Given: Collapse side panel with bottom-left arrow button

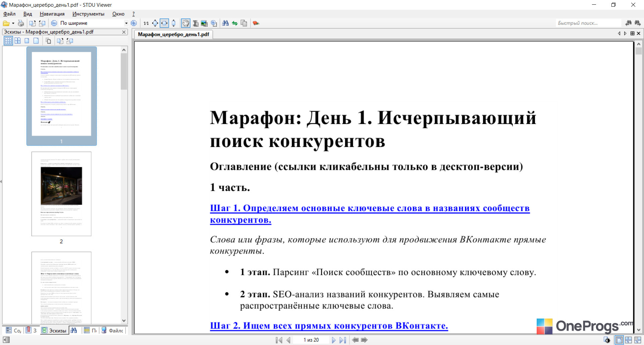Looking at the screenshot, I should (6, 340).
